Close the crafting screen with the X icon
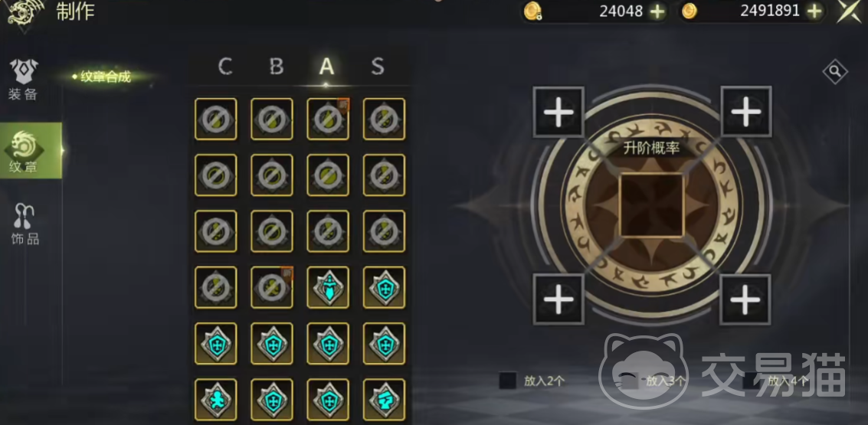This screenshot has height=425, width=868. click(849, 11)
